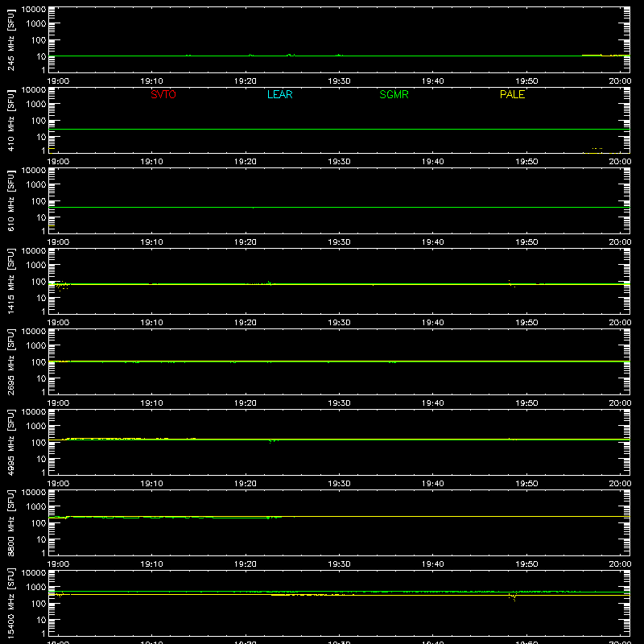Click 19:30 time label under 1415 MHz panel

pyautogui.click(x=339, y=323)
